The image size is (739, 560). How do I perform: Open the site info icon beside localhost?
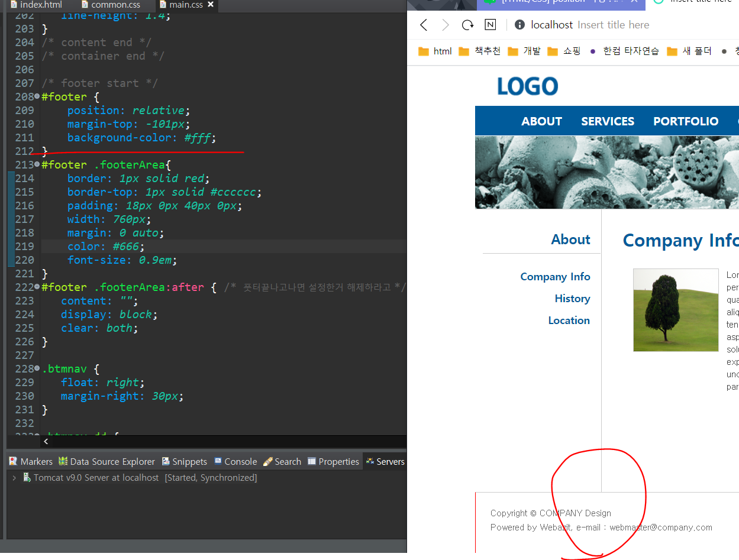pos(519,25)
